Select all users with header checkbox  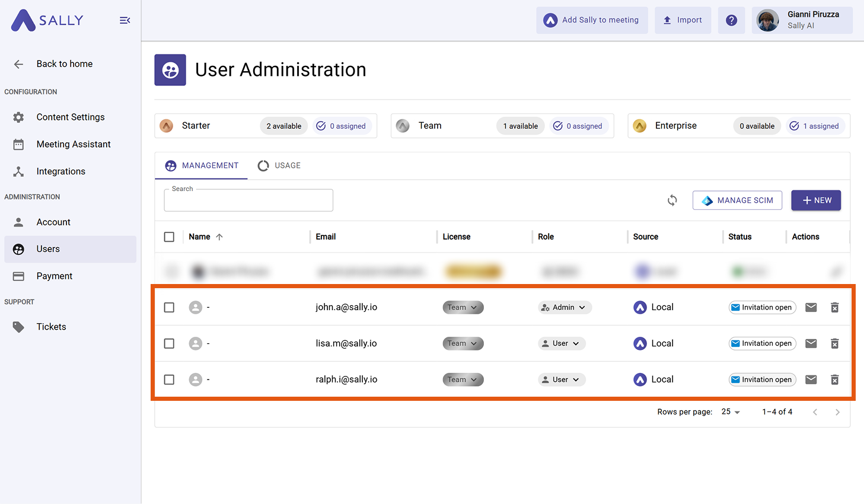click(x=169, y=237)
